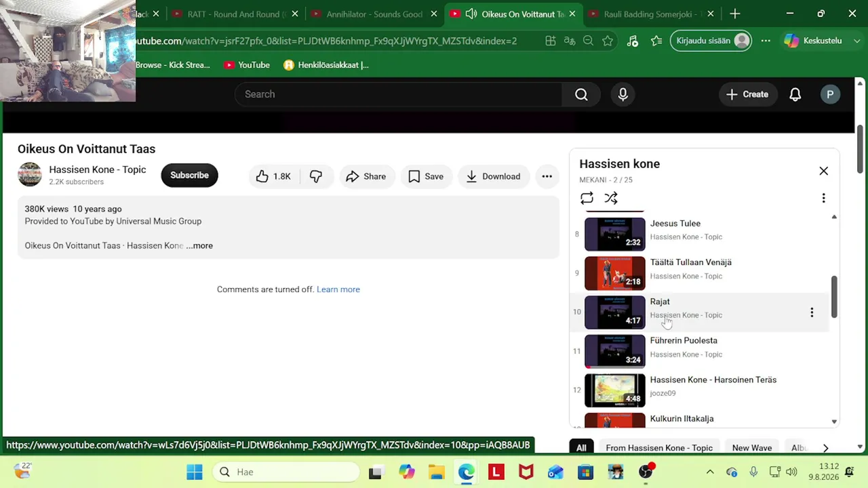
Task: Open the YouTube bookmark in favorites bar
Action: tap(247, 65)
